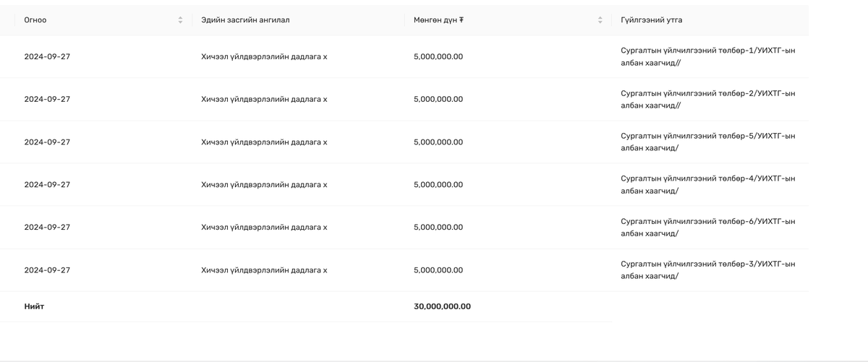Click the date 2024-09-27 in the төлбөр-4 row
This screenshot has height=362, width=868.
(47, 185)
